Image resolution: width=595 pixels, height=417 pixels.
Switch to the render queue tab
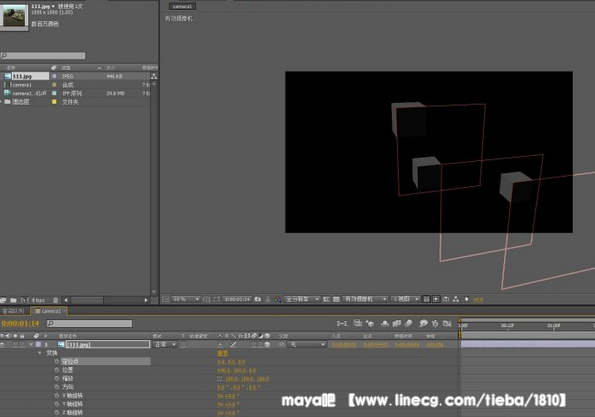pyautogui.click(x=14, y=311)
